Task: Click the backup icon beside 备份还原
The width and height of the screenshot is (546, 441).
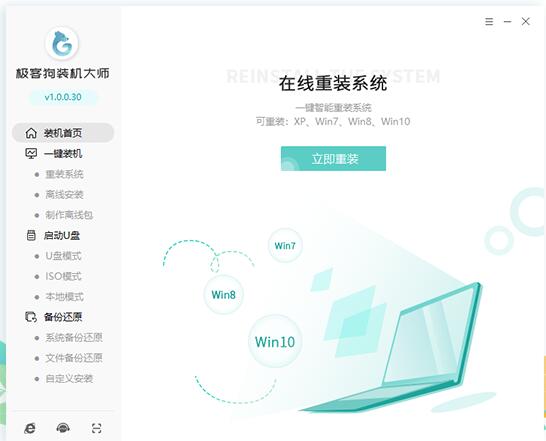Action: tap(31, 317)
